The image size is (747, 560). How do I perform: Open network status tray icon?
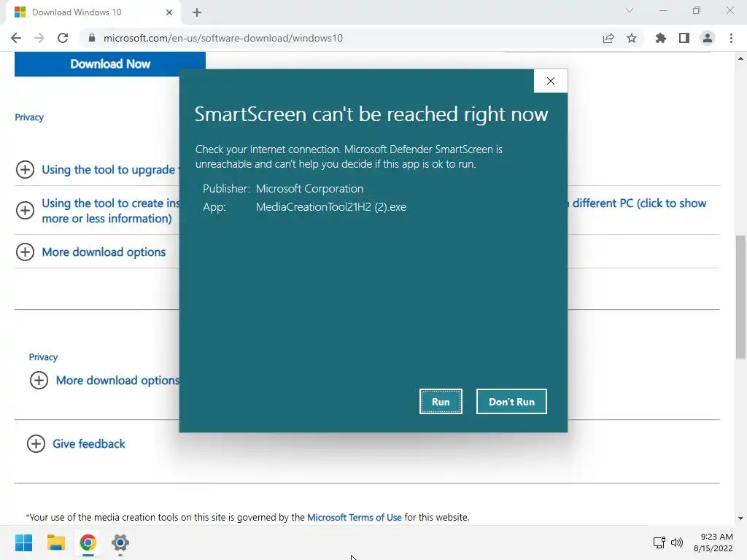(659, 542)
